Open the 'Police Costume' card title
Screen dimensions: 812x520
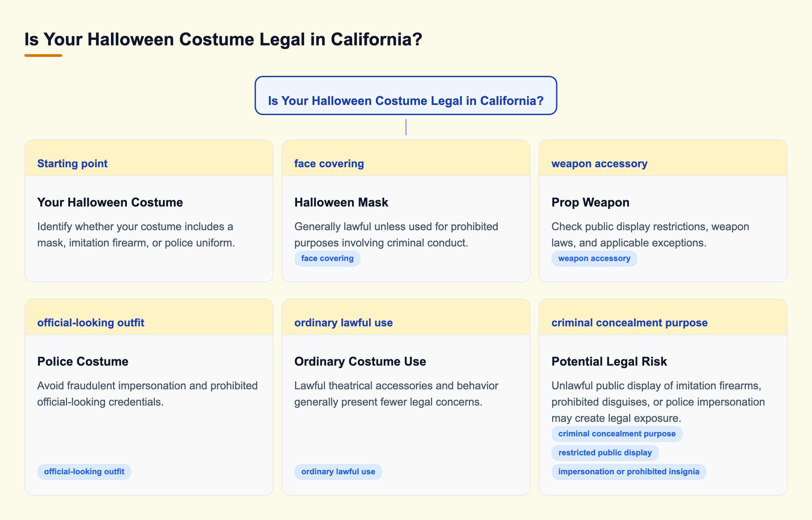[83, 361]
